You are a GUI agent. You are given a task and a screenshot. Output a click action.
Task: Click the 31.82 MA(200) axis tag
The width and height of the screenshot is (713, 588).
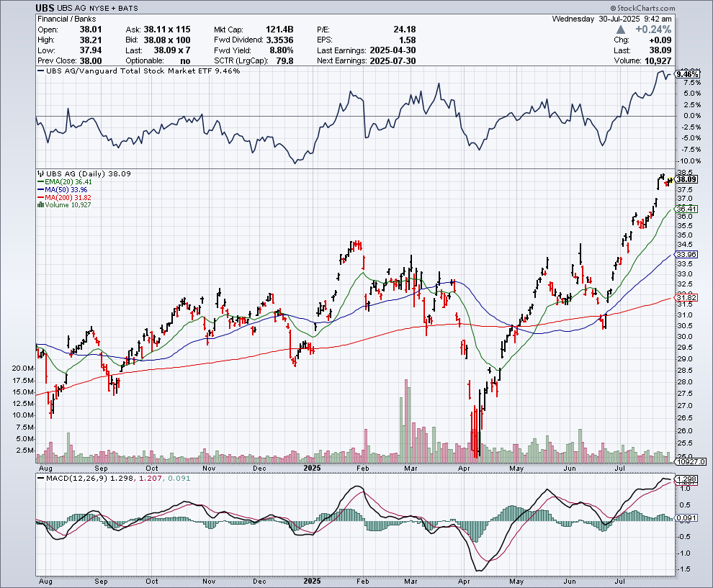[686, 298]
